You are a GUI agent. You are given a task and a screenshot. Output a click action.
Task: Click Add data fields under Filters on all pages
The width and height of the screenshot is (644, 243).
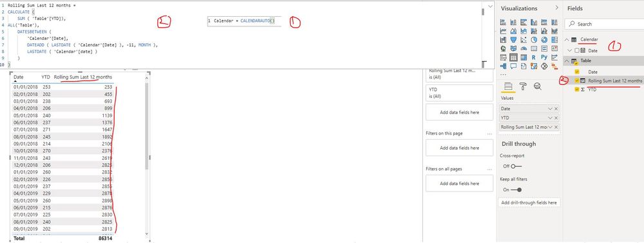(x=459, y=183)
